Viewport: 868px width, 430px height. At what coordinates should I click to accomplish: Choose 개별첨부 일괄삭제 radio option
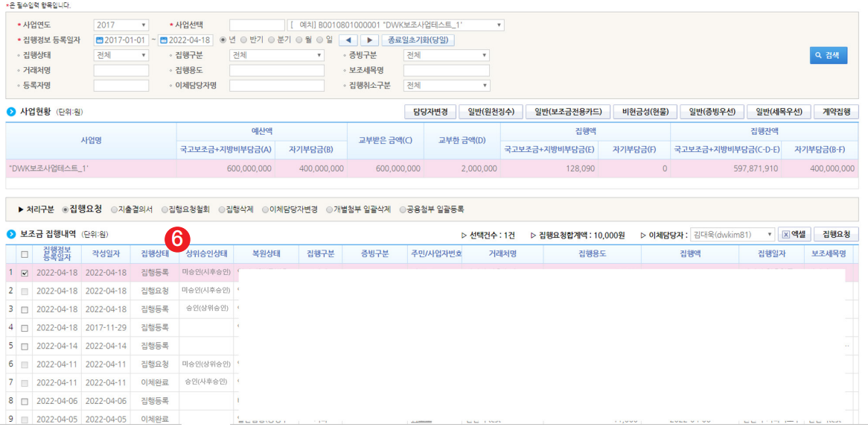[329, 210]
